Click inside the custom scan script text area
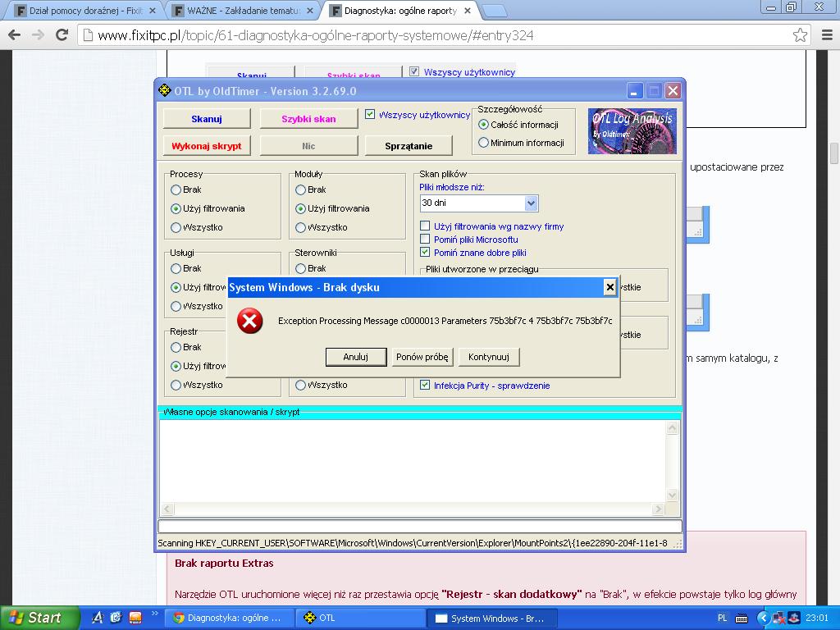This screenshot has width=840, height=630. (413, 461)
